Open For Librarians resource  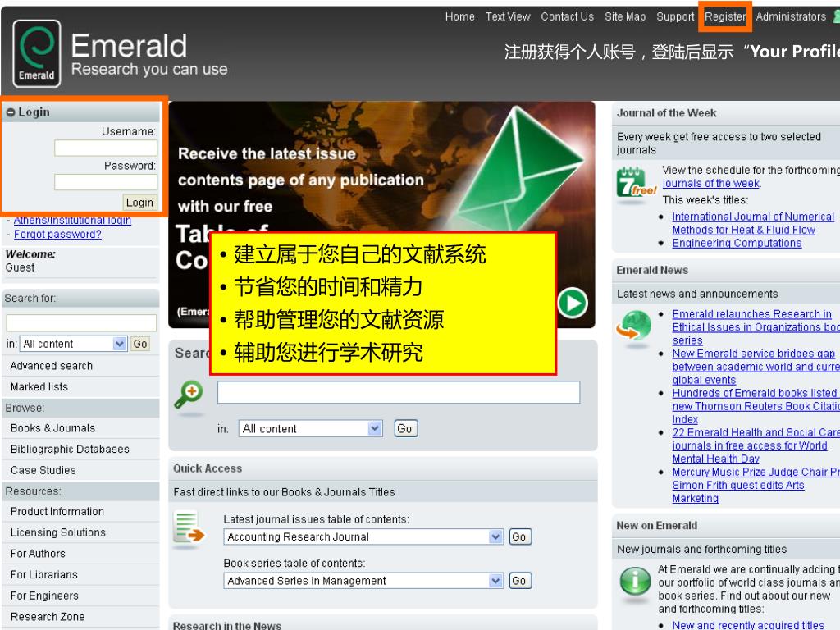click(x=44, y=574)
